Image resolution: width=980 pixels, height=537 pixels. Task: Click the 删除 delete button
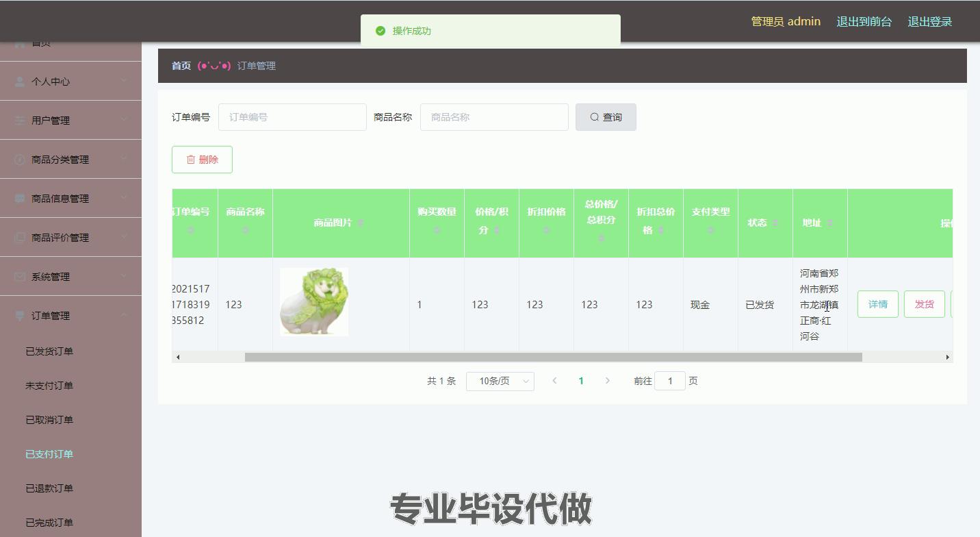(202, 160)
